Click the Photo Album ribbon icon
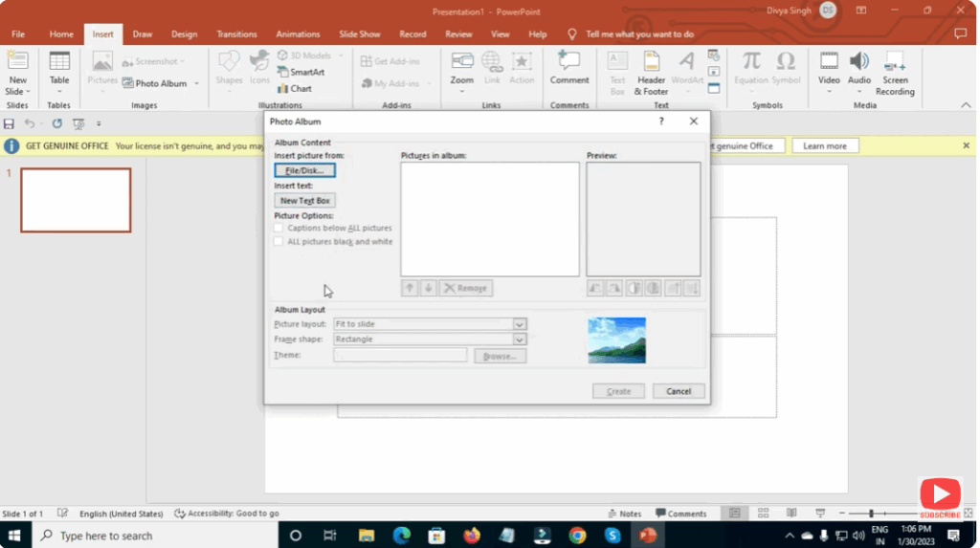 (x=127, y=83)
